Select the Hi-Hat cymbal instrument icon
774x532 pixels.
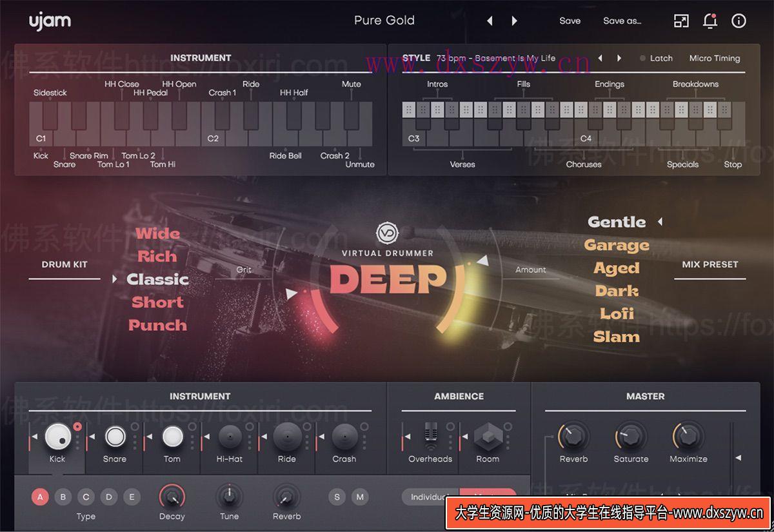pos(230,437)
